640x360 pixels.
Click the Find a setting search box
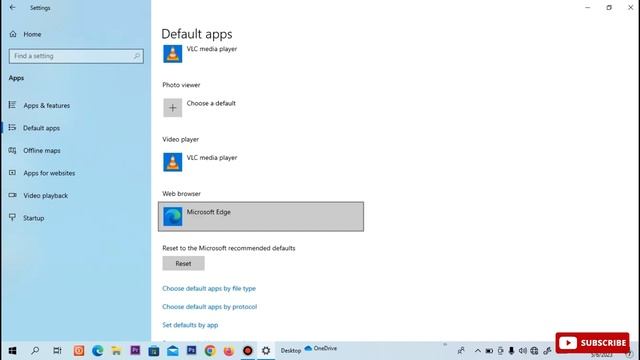click(x=76, y=56)
